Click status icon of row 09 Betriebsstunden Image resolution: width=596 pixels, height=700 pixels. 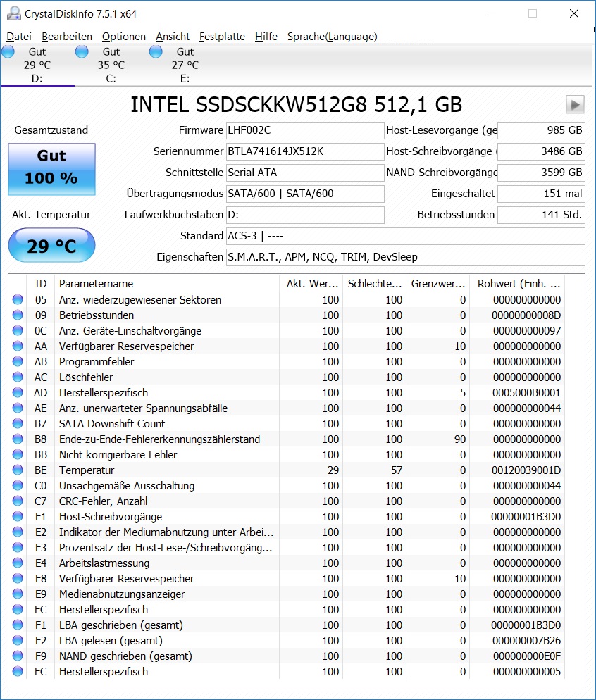click(18, 315)
